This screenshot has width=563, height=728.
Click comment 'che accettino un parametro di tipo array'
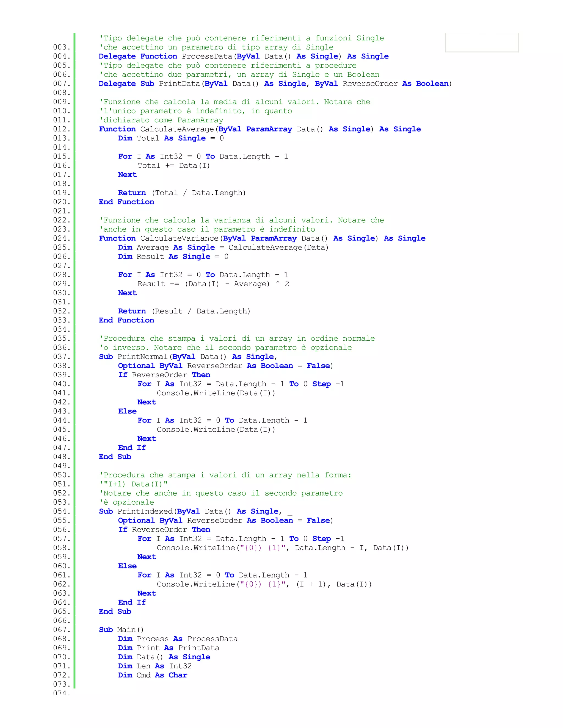(x=216, y=47)
